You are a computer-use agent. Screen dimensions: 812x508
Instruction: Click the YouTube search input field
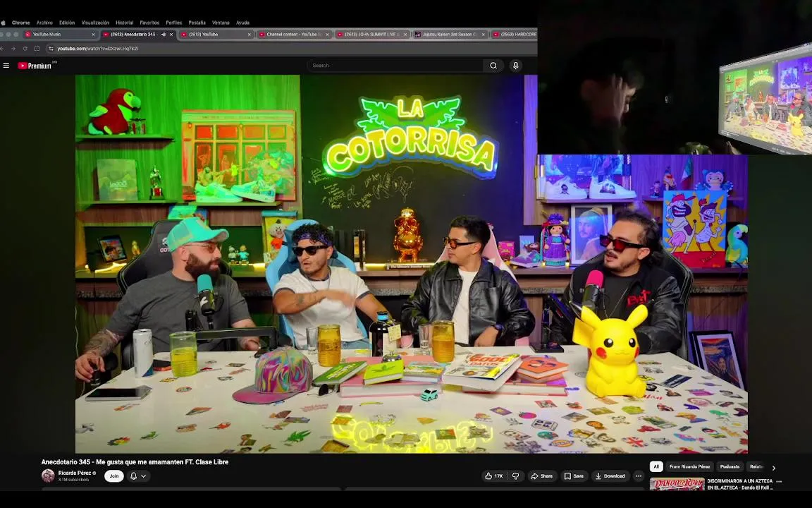point(396,66)
